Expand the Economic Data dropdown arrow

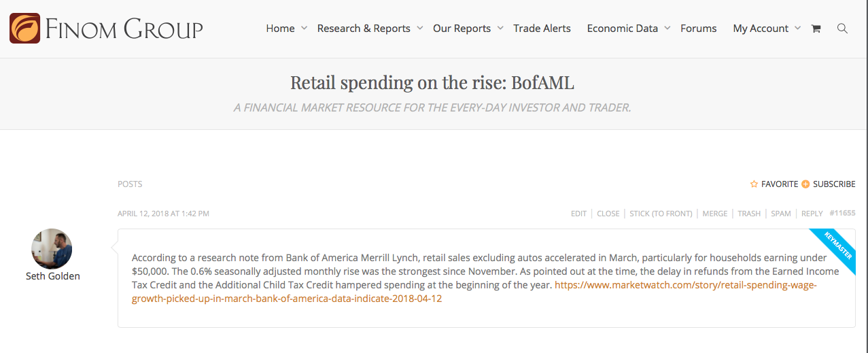pos(667,28)
